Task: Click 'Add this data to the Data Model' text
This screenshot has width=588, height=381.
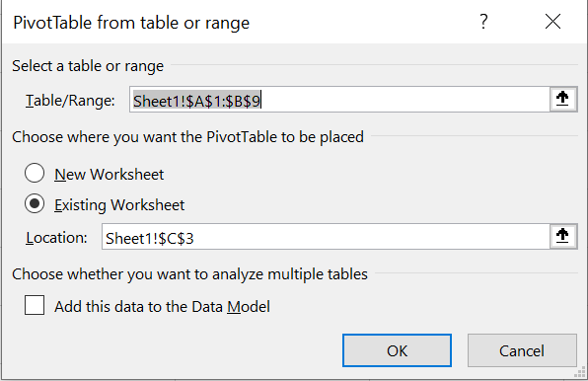Action: tap(162, 306)
